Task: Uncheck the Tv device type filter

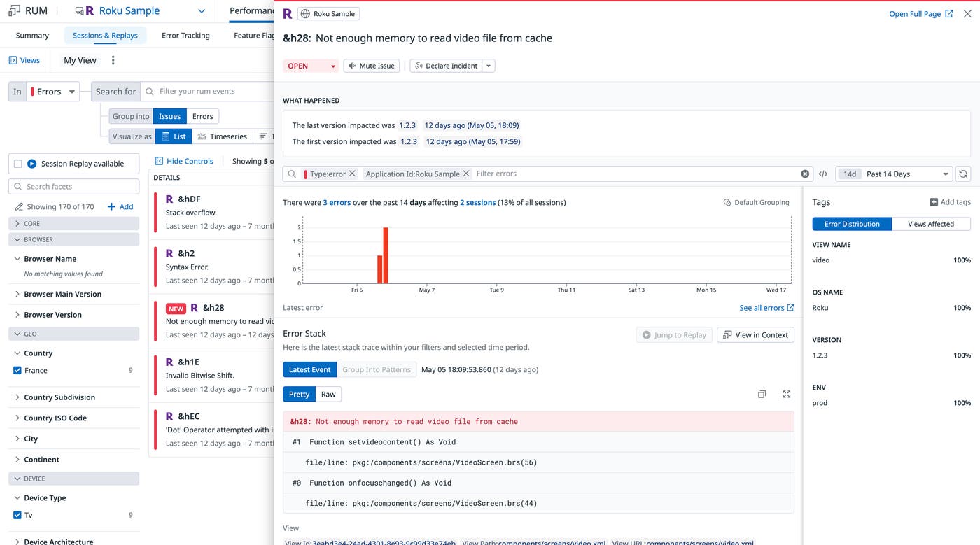Action: [x=17, y=516]
